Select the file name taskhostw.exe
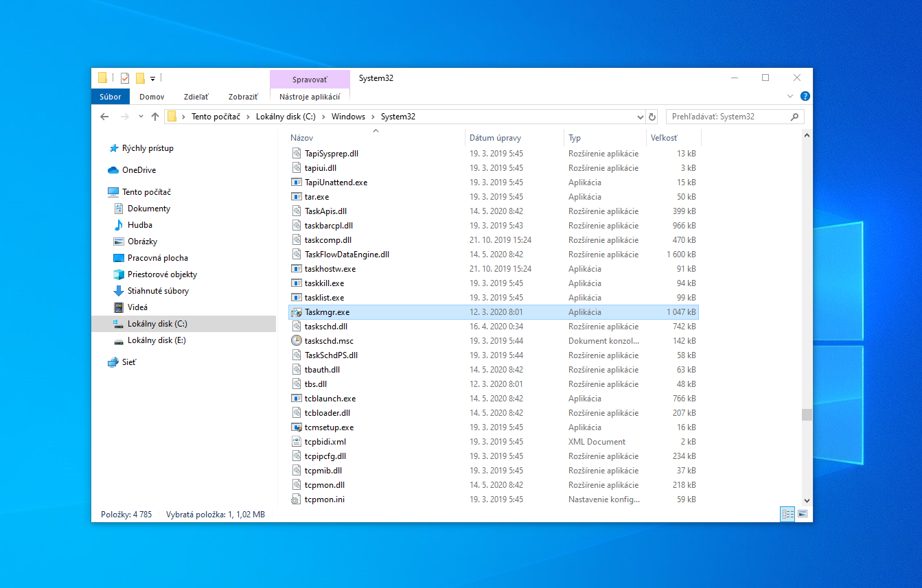Screen dimensions: 922x588 [330, 269]
